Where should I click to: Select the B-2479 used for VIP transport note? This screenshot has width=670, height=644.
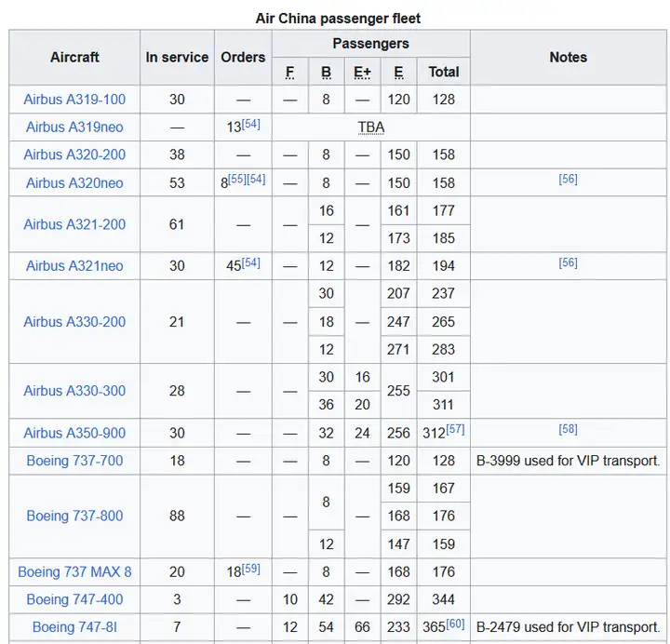569,627
